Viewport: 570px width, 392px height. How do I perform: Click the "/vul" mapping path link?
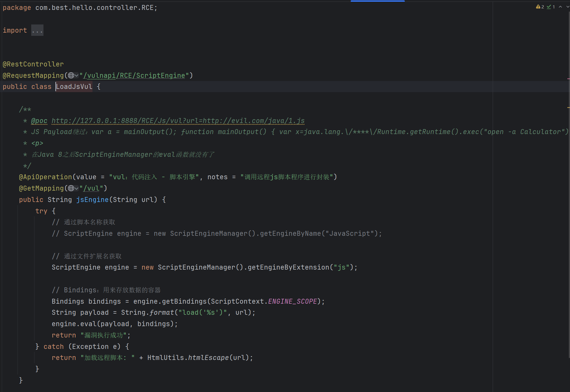pyautogui.click(x=91, y=188)
